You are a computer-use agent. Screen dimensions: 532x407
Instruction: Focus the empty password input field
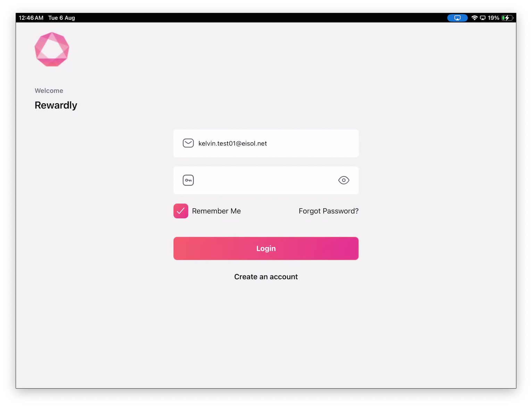point(266,180)
